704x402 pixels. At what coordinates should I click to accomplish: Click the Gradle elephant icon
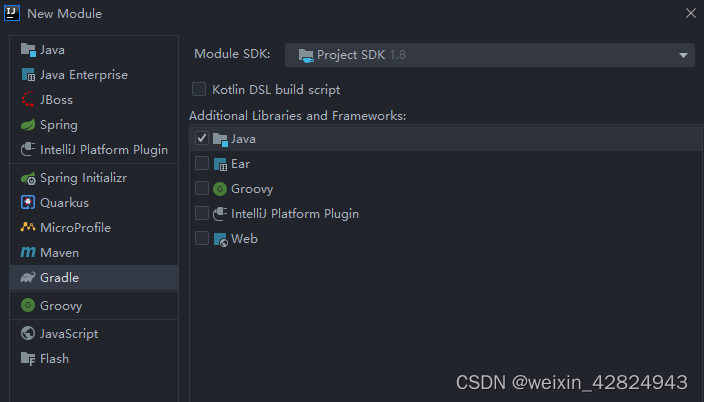[x=28, y=278]
